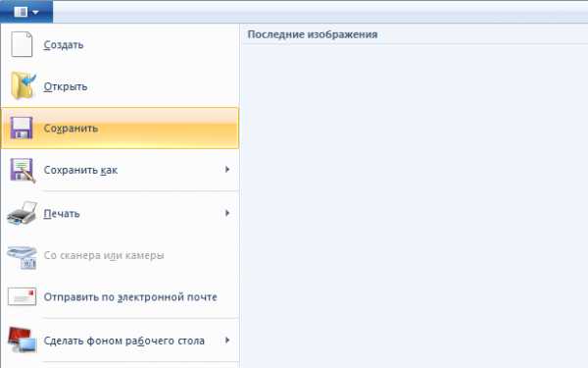This screenshot has height=368, width=588.
Task: Select Отправить по электронной почте
Action: (x=120, y=297)
